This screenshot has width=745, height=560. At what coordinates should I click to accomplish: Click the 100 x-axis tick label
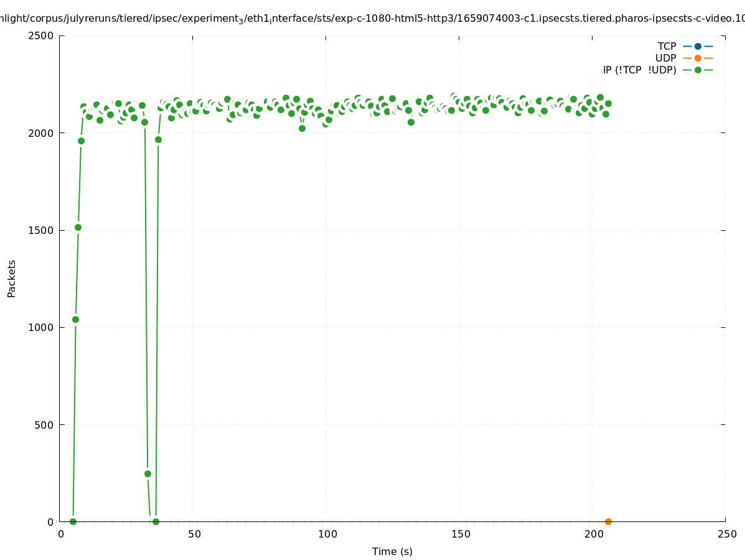327,534
